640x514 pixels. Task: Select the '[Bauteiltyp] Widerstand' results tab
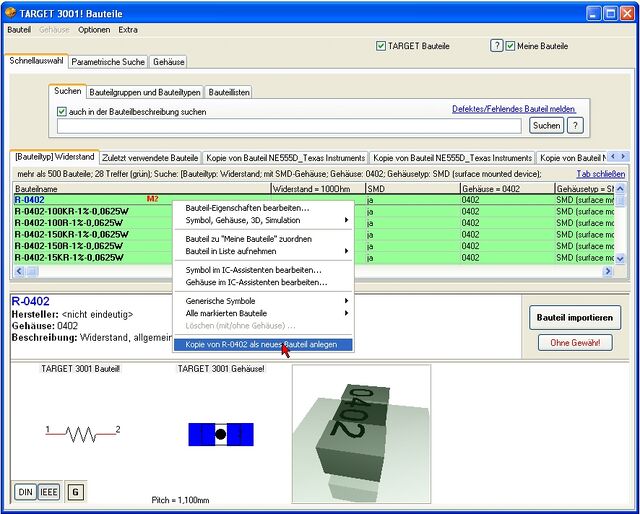[55, 157]
